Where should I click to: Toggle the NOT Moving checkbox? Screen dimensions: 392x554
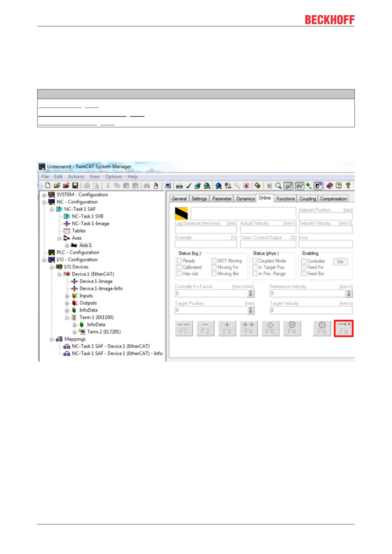pos(214,261)
